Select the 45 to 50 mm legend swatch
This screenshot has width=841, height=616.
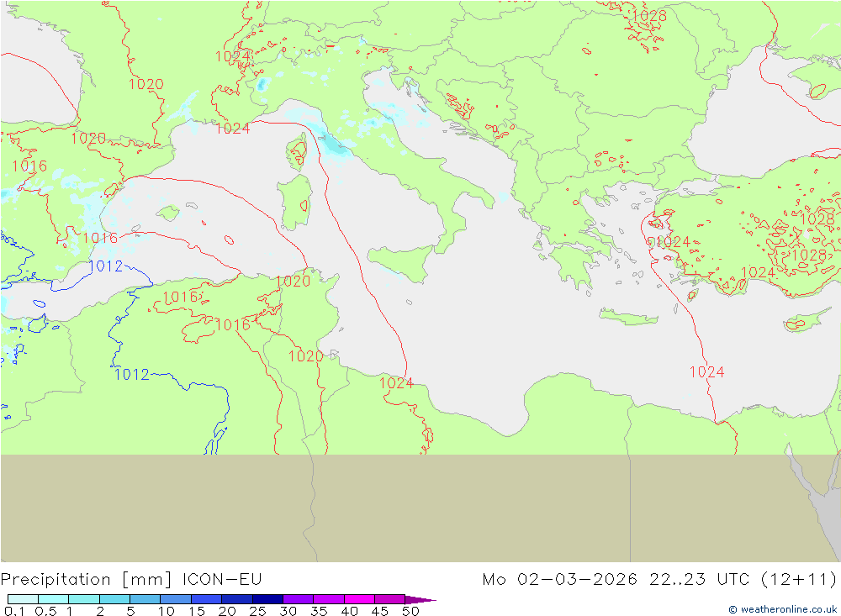coord(390,599)
